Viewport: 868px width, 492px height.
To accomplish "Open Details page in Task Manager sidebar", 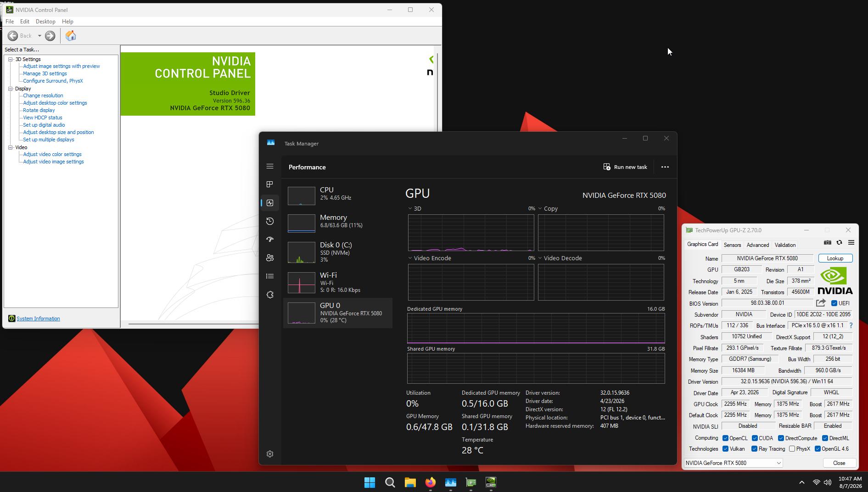I will click(x=270, y=276).
